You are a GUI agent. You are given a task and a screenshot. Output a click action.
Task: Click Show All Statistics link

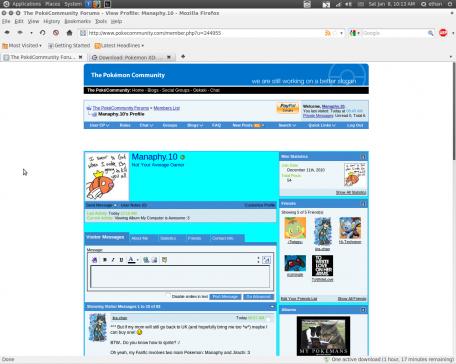tap(351, 193)
